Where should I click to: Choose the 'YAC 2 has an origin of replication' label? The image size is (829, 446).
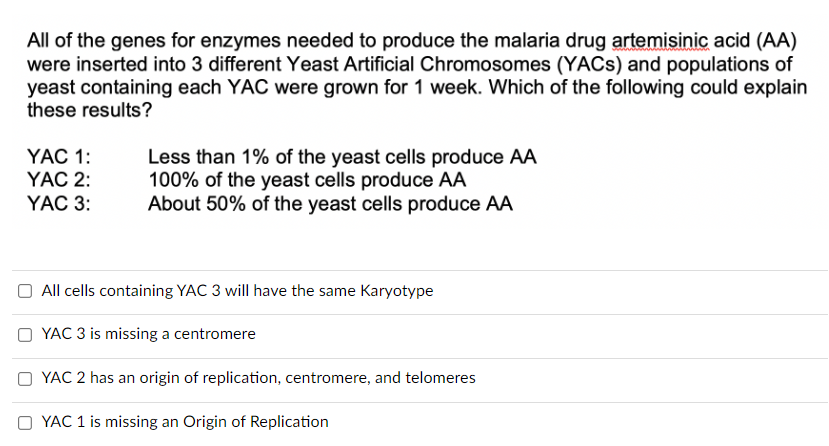(x=259, y=378)
